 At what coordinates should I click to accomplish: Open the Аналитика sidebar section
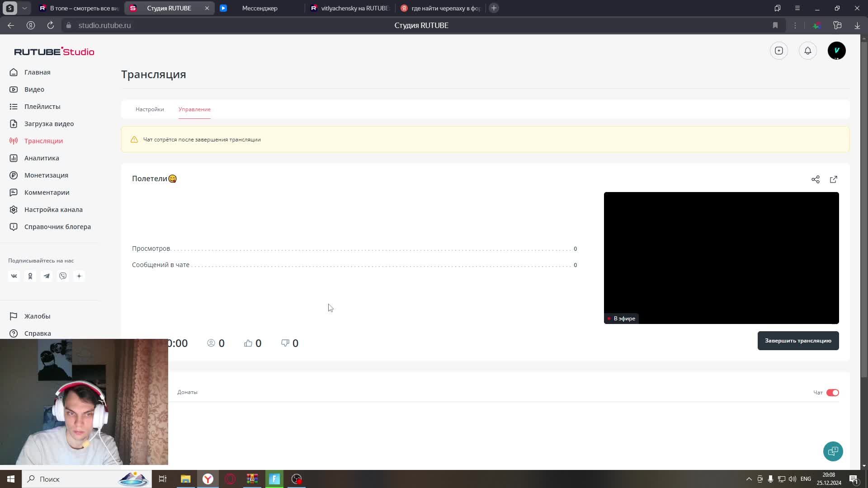click(x=42, y=158)
